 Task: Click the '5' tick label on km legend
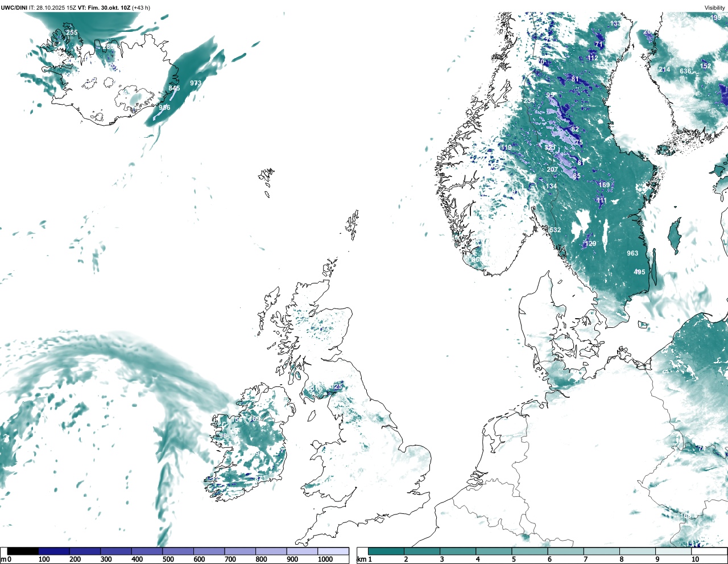tap(513, 559)
